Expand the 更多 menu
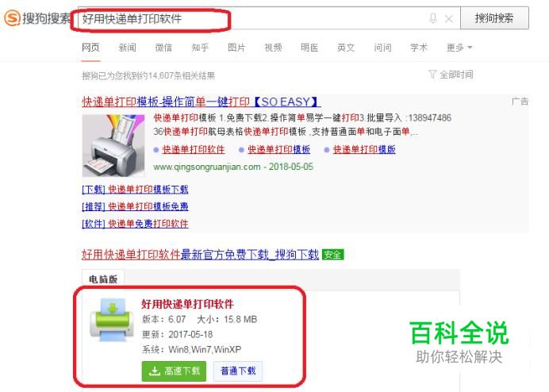 click(x=459, y=48)
